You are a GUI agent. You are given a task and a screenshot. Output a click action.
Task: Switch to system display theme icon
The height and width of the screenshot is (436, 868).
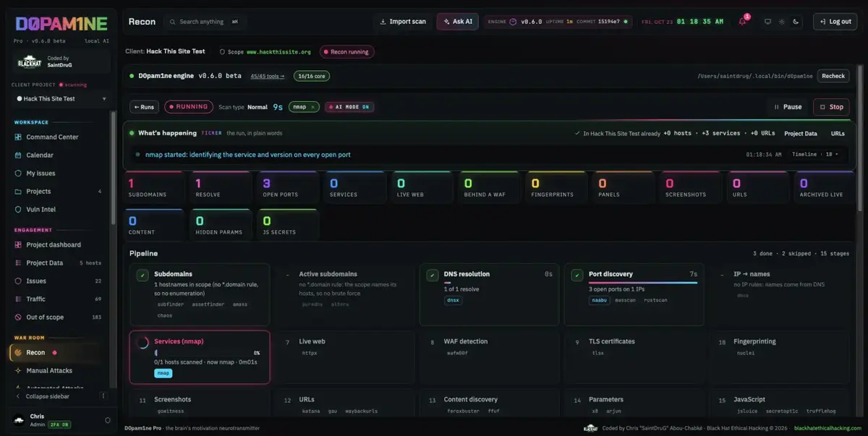pyautogui.click(x=768, y=22)
